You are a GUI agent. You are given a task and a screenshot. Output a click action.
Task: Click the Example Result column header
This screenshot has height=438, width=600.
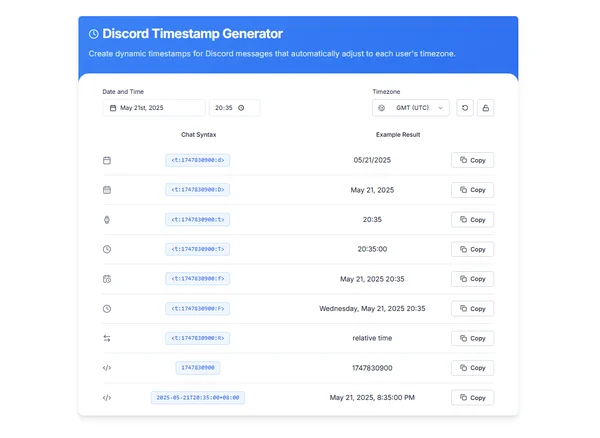pos(398,135)
